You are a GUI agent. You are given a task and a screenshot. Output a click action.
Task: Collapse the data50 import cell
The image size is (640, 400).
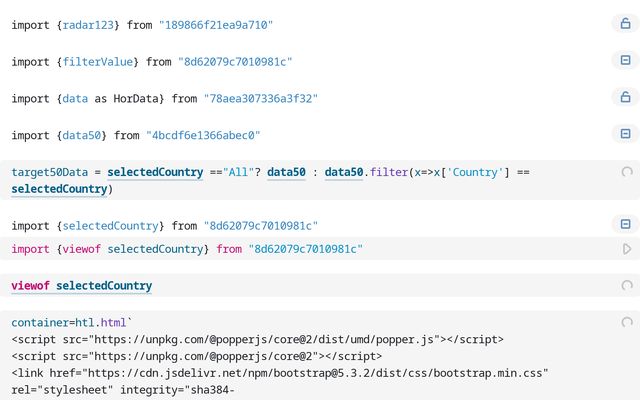click(x=625, y=134)
